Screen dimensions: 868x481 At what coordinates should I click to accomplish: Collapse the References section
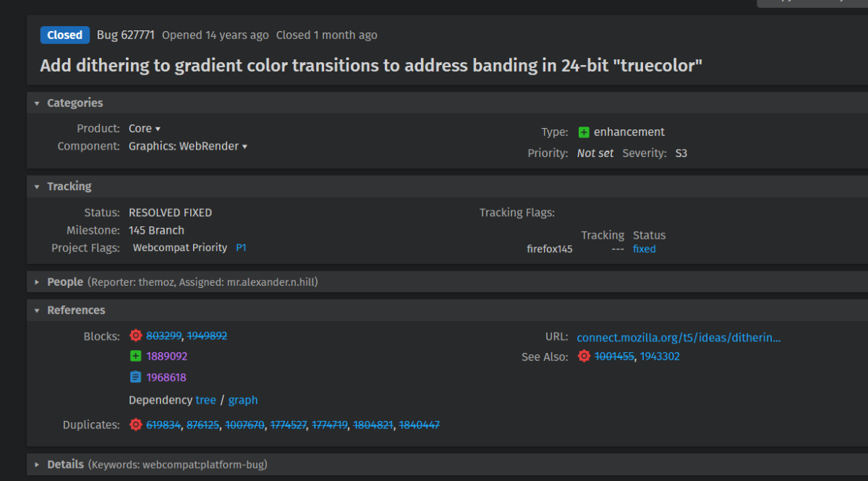tap(37, 310)
